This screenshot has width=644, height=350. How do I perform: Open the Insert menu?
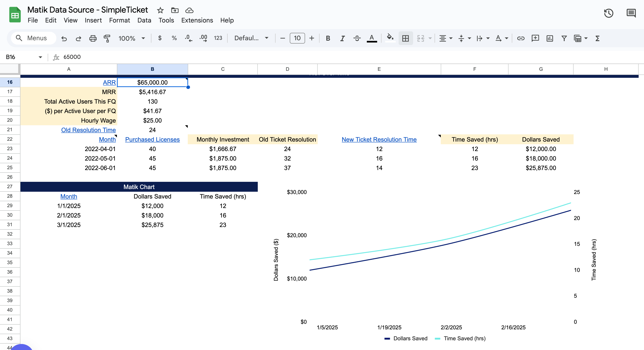[x=93, y=20]
